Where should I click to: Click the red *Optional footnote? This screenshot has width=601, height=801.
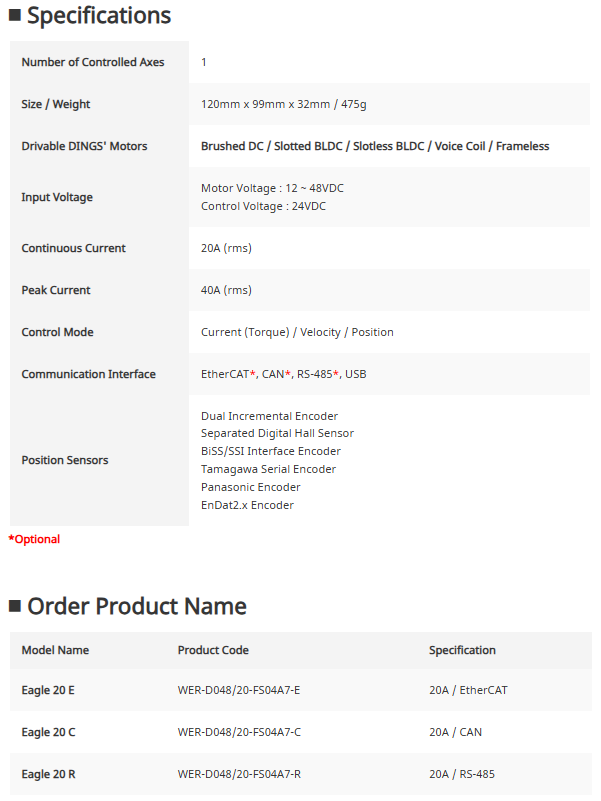coord(35,539)
